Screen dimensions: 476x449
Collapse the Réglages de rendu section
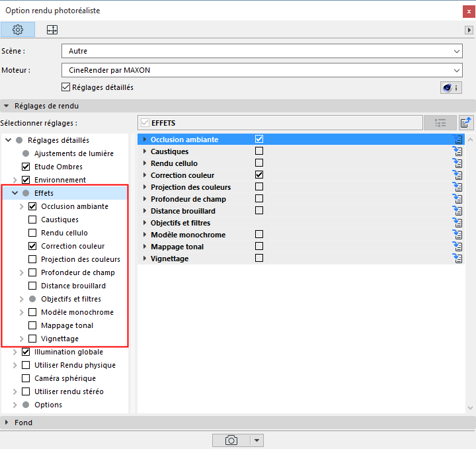pos(7,106)
